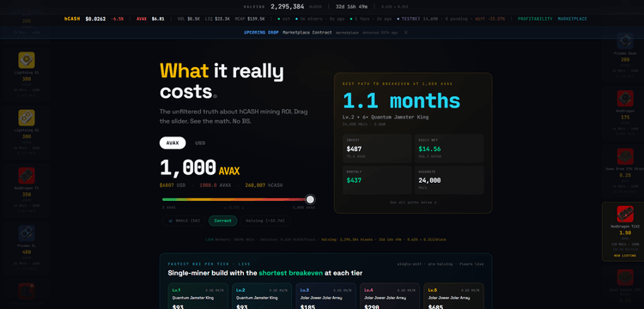Click the Marketplace Contract drop link

[x=307, y=33]
